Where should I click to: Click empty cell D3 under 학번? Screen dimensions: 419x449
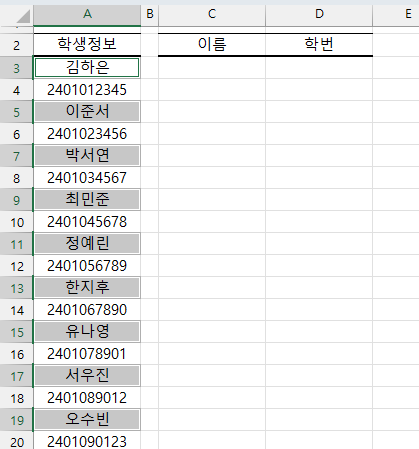pos(319,68)
